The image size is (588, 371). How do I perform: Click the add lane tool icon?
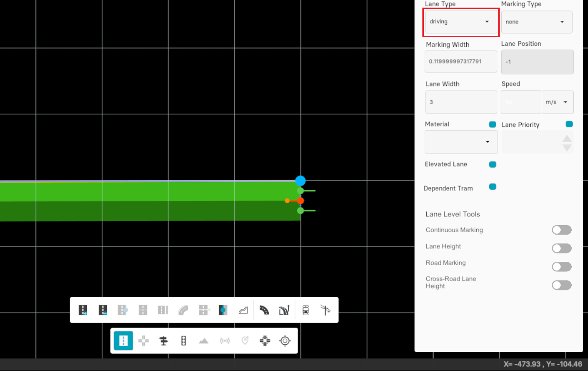(x=83, y=310)
